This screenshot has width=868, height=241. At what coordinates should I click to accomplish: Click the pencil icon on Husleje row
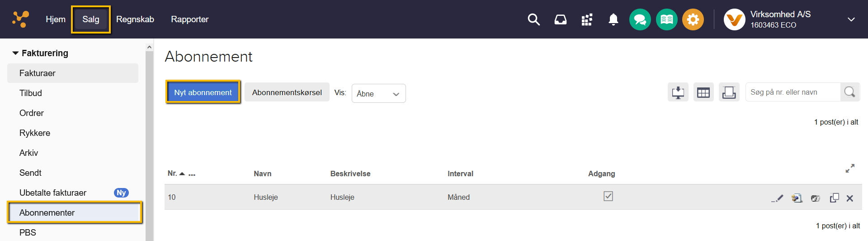(777, 198)
